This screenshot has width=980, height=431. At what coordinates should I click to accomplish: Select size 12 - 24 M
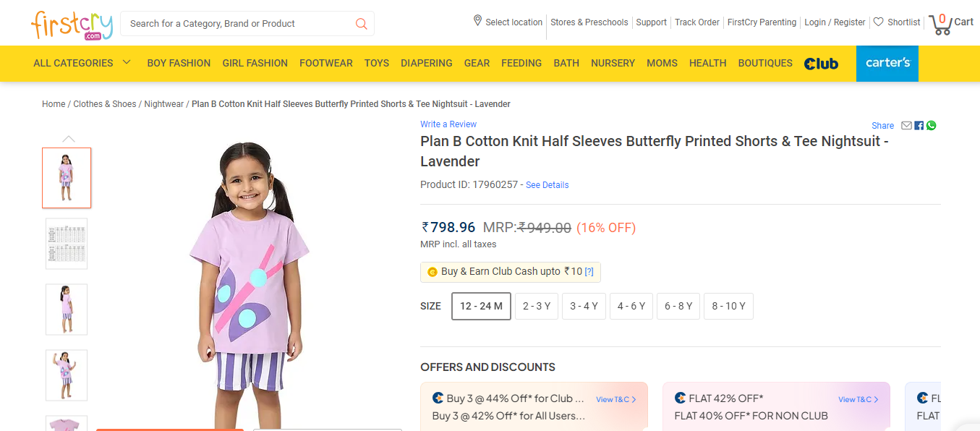click(481, 306)
